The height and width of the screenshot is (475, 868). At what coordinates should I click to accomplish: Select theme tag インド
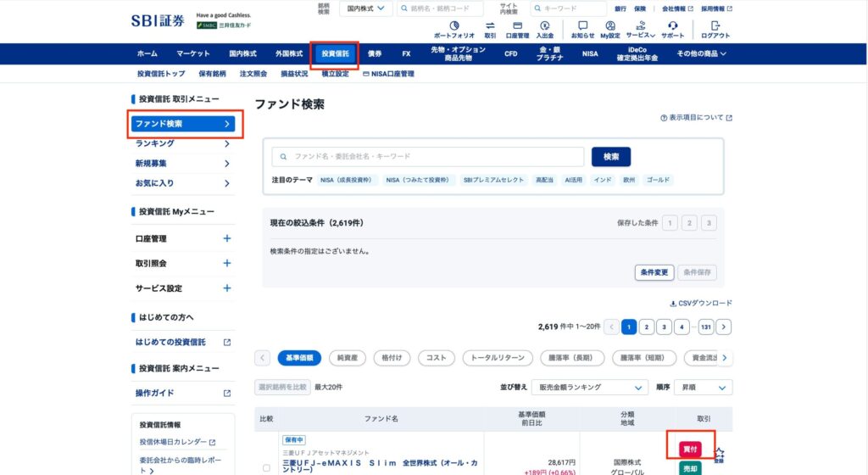pos(603,180)
